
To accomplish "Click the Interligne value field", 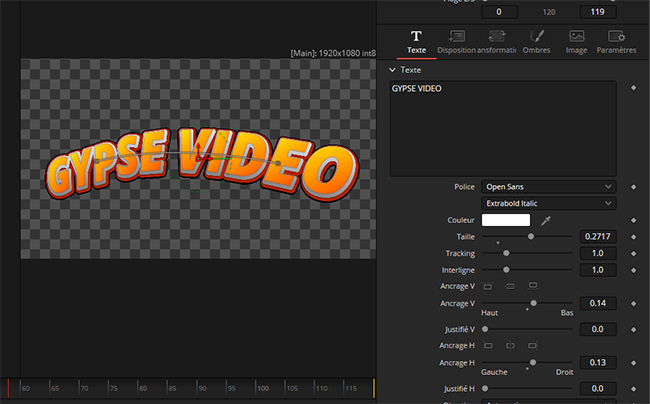I will pyautogui.click(x=598, y=270).
